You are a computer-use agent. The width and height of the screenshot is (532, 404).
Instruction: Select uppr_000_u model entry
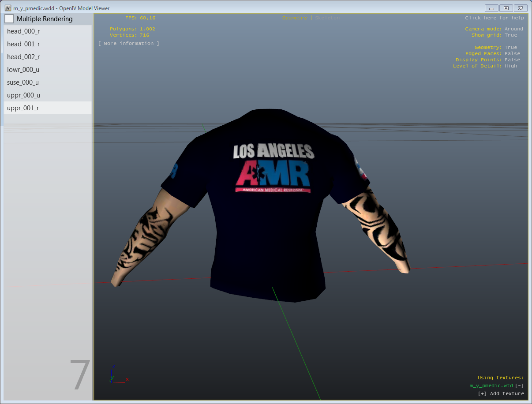[23, 95]
